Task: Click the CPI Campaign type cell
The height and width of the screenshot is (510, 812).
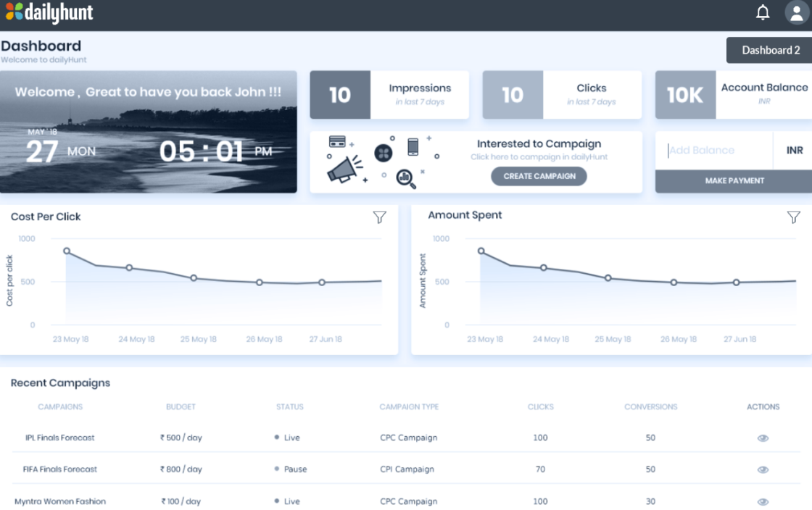Action: (407, 469)
